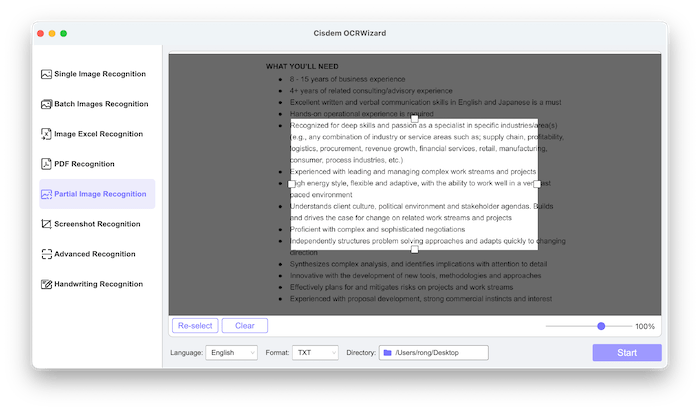Click the Batch Images Recognition icon
The width and height of the screenshot is (700, 411).
coord(46,104)
